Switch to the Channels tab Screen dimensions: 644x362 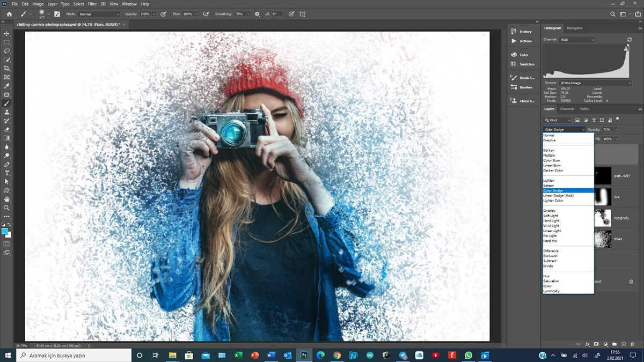click(x=567, y=109)
